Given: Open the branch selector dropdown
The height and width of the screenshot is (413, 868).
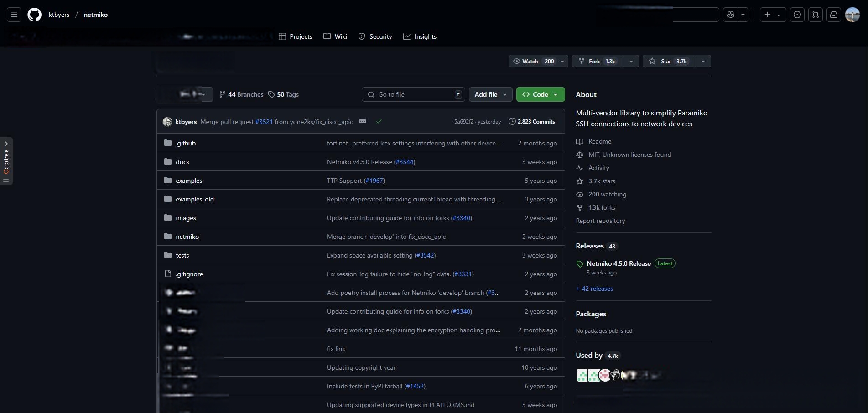Looking at the screenshot, I should pyautogui.click(x=185, y=94).
